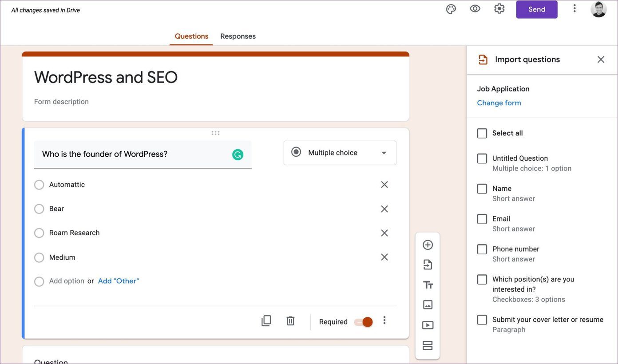
Task: Open the top bar more options menu
Action: (574, 8)
